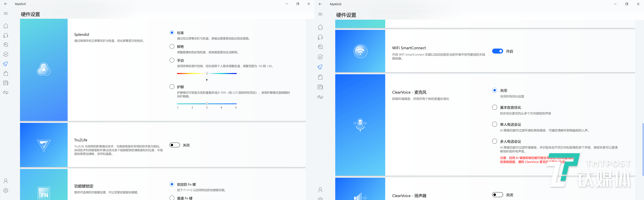This screenshot has width=644, height=200.
Task: Select 基本收音优化 microphone option
Action: (x=494, y=107)
